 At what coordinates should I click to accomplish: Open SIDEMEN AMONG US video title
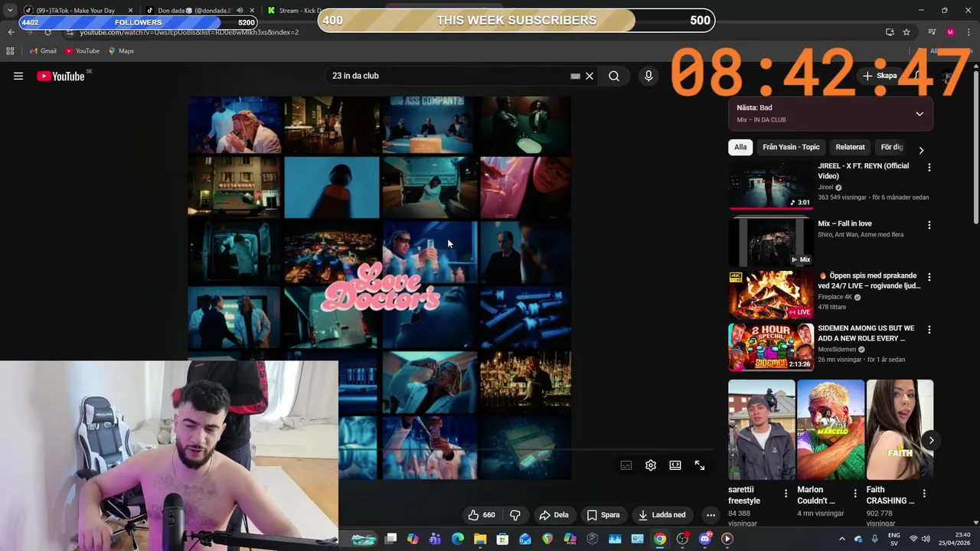coord(866,333)
